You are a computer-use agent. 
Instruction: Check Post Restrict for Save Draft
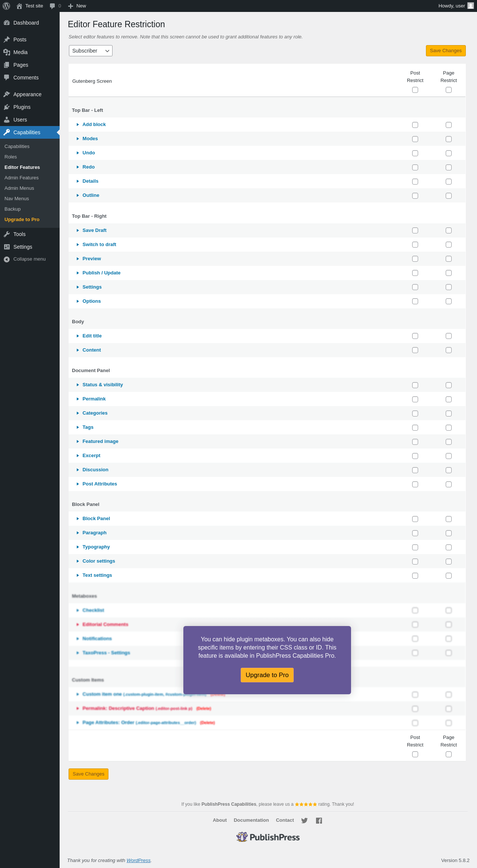(415, 230)
